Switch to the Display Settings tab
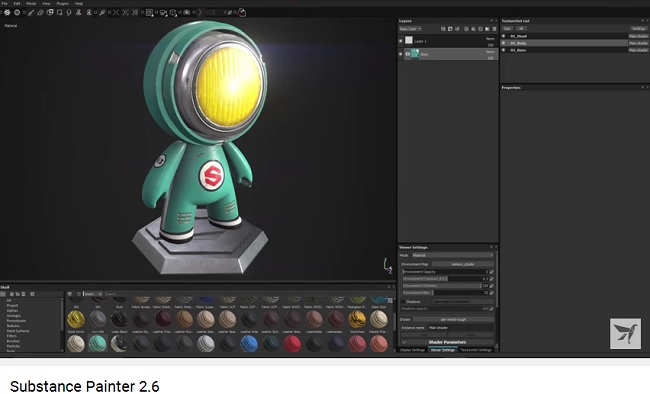The width and height of the screenshot is (650, 394). tap(412, 350)
